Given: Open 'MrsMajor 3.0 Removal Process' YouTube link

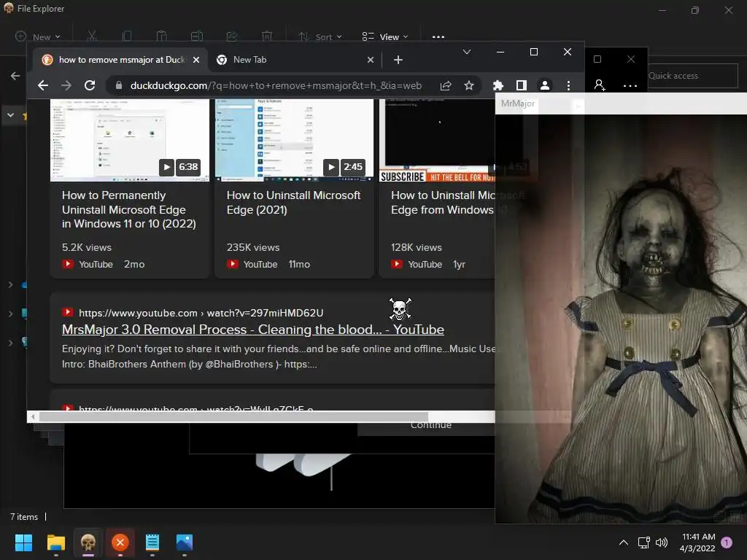Looking at the screenshot, I should pos(253,330).
